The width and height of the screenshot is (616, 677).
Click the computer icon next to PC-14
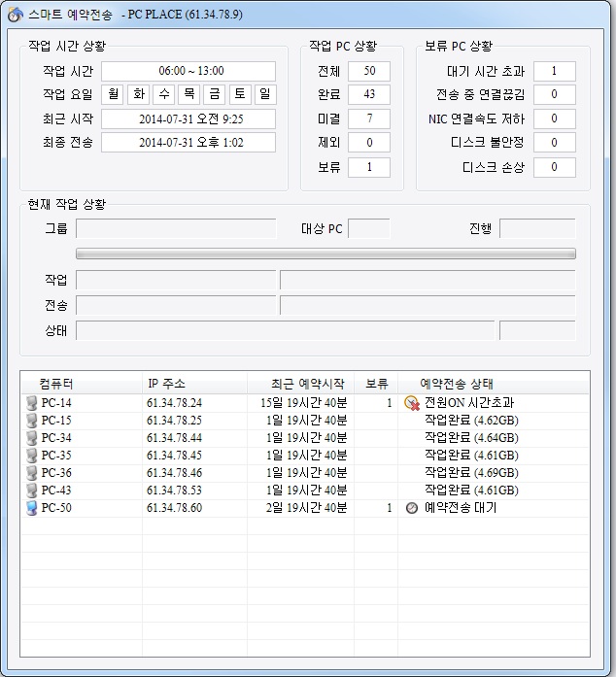(x=31, y=403)
